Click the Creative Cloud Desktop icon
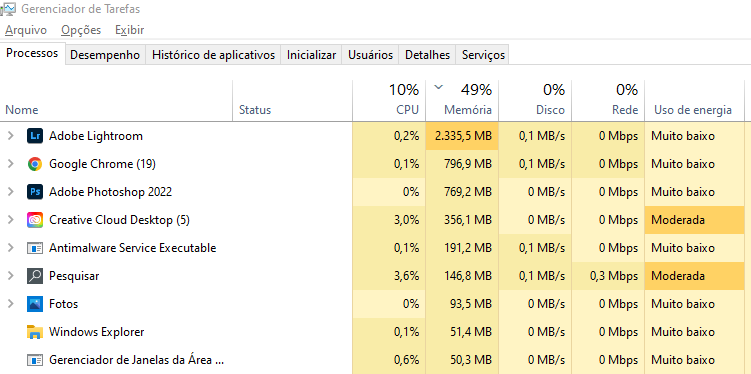This screenshot has width=751, height=374. pos(35,220)
